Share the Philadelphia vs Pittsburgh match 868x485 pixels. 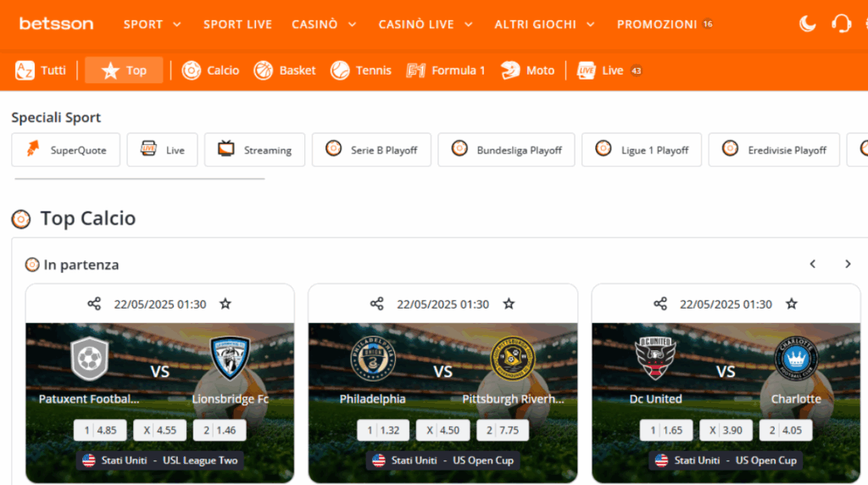pos(377,304)
